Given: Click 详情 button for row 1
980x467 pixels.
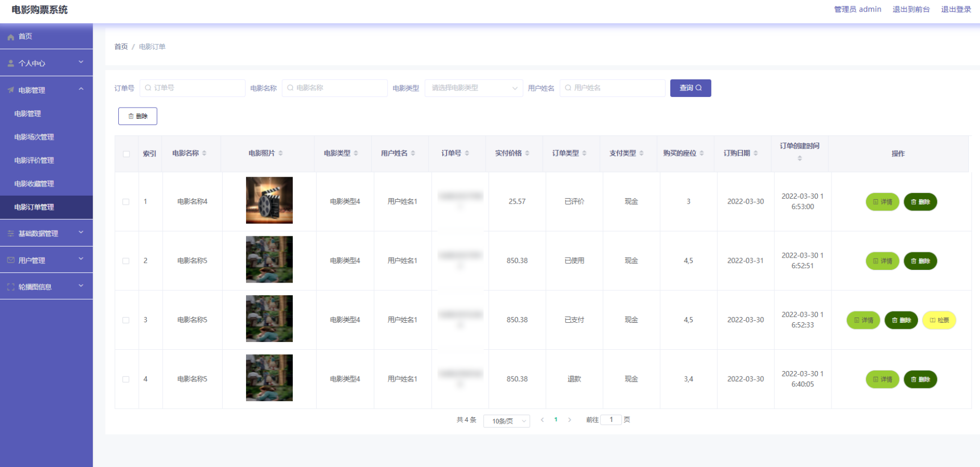Looking at the screenshot, I should pos(882,202).
